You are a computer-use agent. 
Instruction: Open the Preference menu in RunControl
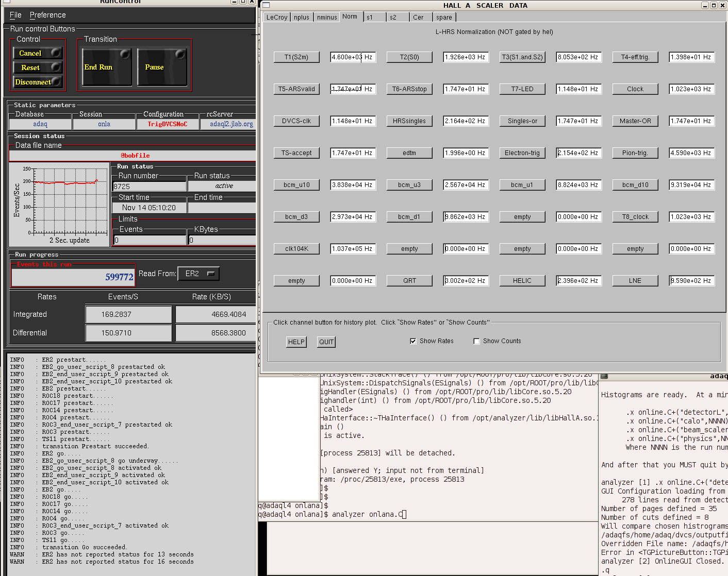[x=48, y=15]
